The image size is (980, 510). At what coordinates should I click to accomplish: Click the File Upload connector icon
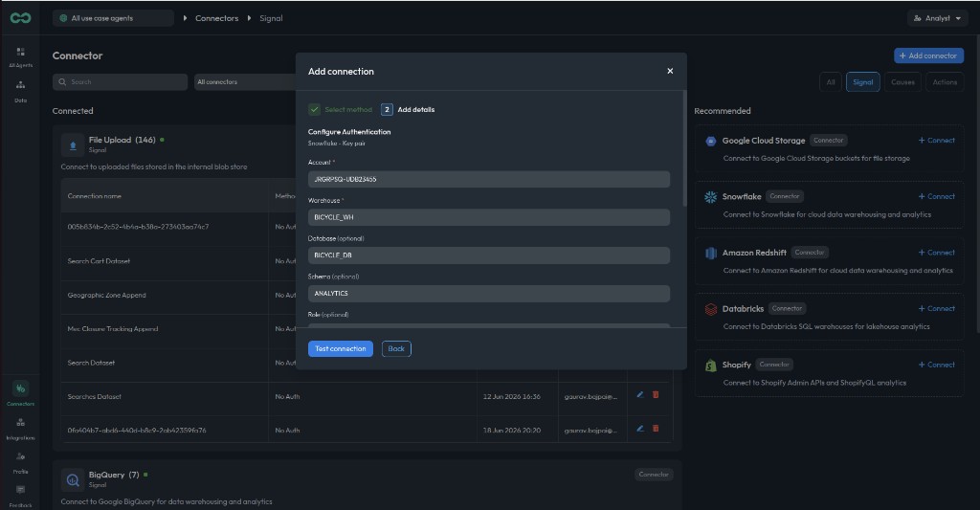[73, 145]
